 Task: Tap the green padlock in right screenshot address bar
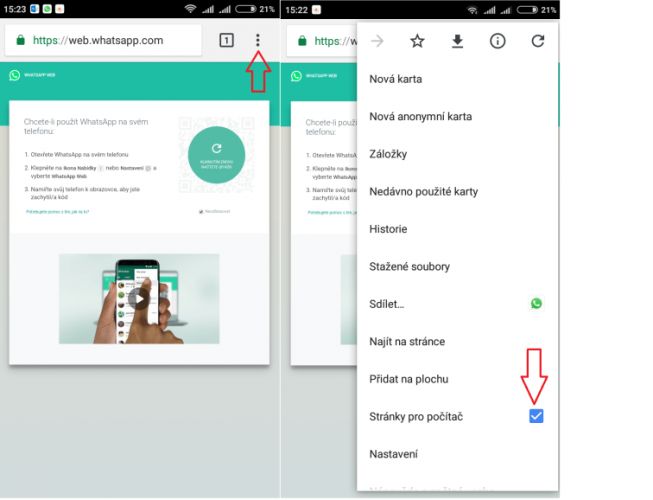coord(302,41)
